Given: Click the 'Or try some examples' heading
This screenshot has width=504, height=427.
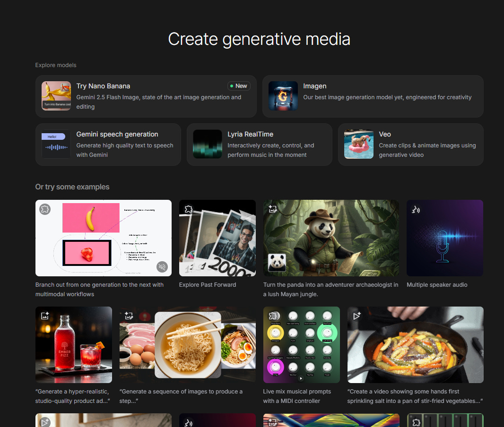Looking at the screenshot, I should tap(72, 187).
